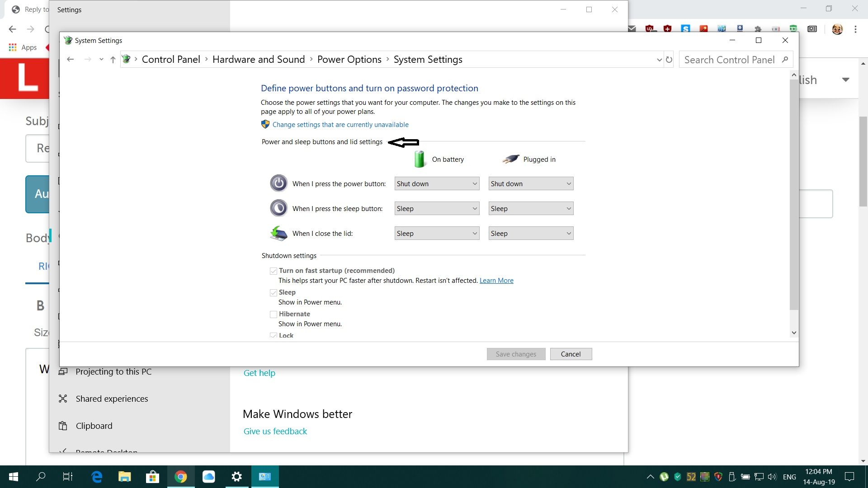
Task: Click the UAC shield next to unavailable settings link
Action: [265, 124]
